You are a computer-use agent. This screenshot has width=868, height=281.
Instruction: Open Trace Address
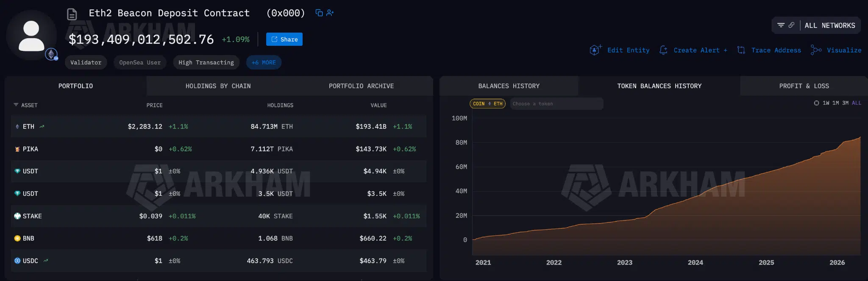pos(776,50)
